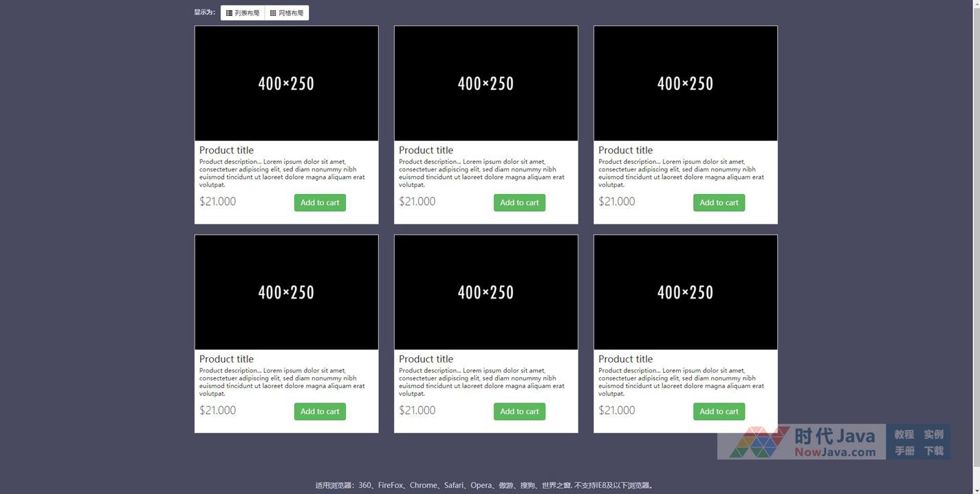Image resolution: width=980 pixels, height=494 pixels.
Task: Add the top-right product to cart
Action: [x=719, y=203]
